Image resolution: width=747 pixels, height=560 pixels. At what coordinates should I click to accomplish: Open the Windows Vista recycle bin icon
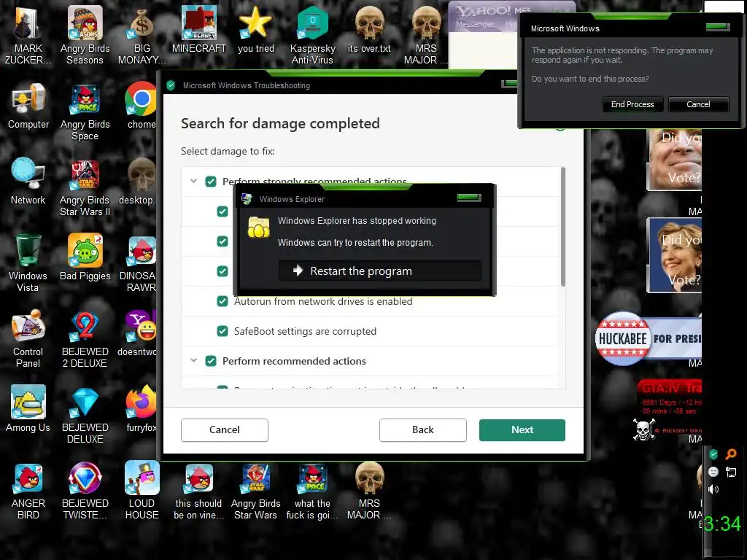[28, 263]
